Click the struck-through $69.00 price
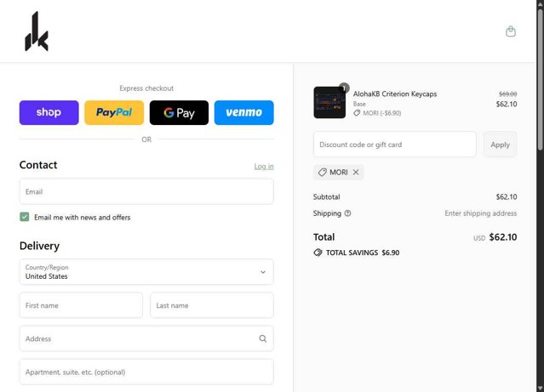This screenshot has height=392, width=544. point(508,94)
